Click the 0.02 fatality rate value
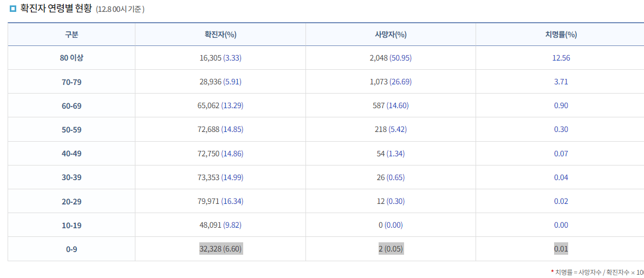The height and width of the screenshot is (278, 644). tap(561, 201)
